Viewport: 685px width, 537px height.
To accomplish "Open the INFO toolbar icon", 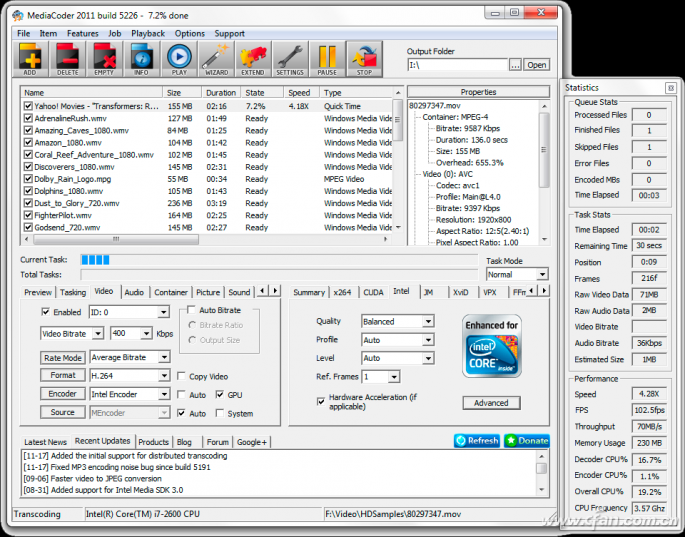I will (142, 59).
